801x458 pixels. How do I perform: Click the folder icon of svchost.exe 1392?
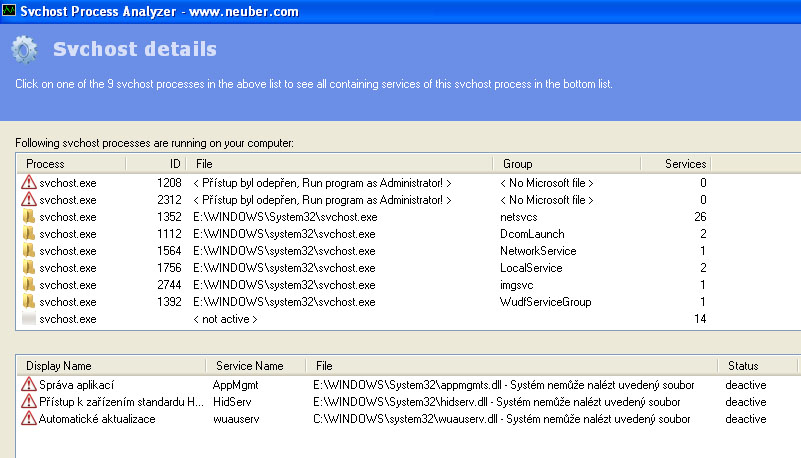click(29, 301)
